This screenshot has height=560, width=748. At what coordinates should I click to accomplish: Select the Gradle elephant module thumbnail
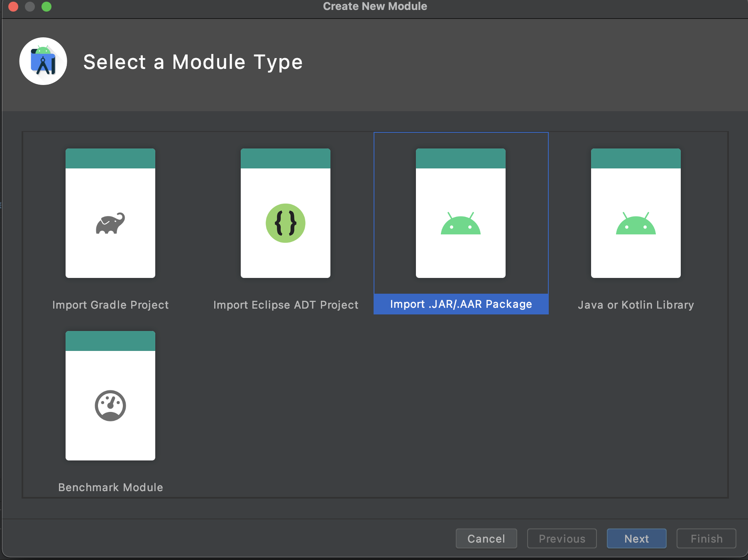click(x=110, y=213)
